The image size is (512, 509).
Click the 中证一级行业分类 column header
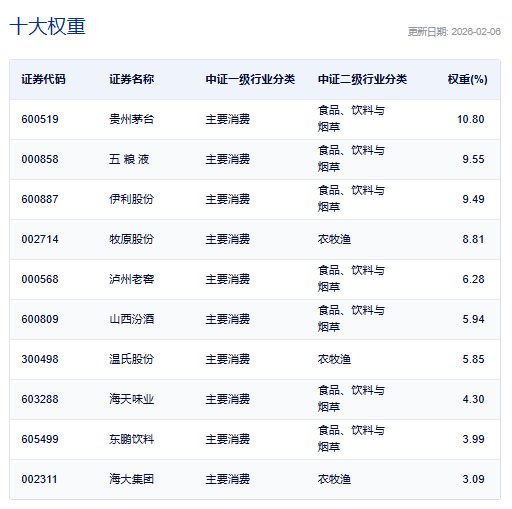[x=250, y=79]
